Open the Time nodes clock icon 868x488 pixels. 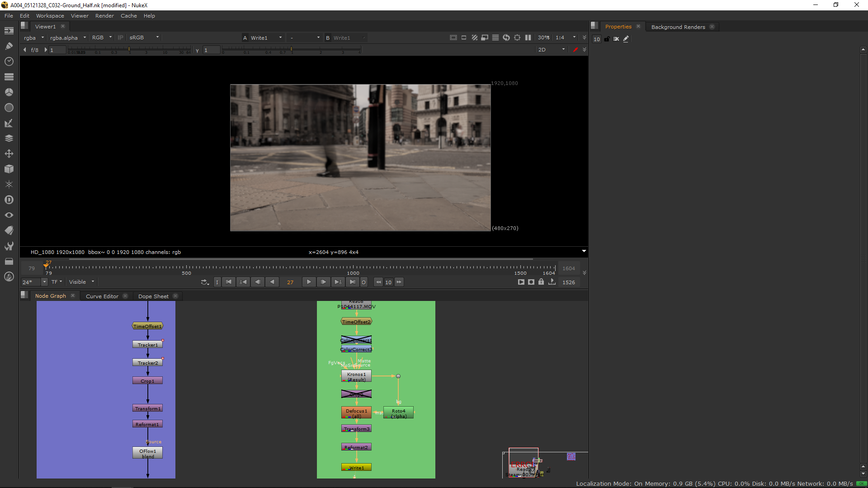[9, 61]
